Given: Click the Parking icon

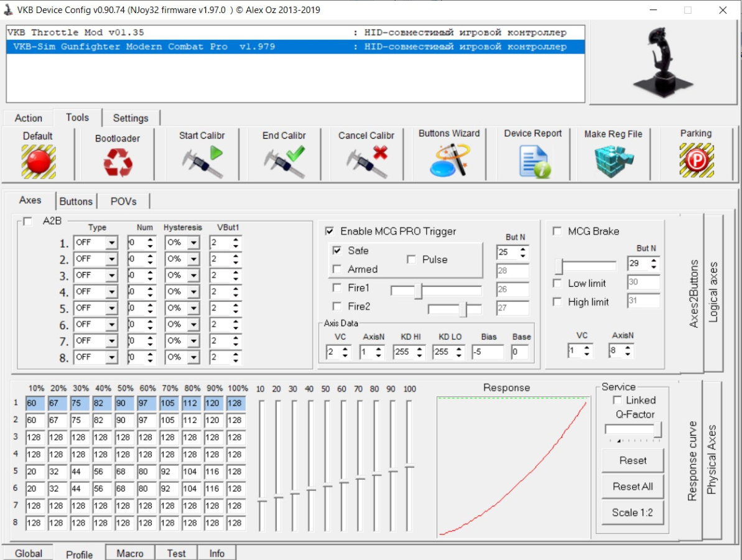Looking at the screenshot, I should (x=695, y=161).
